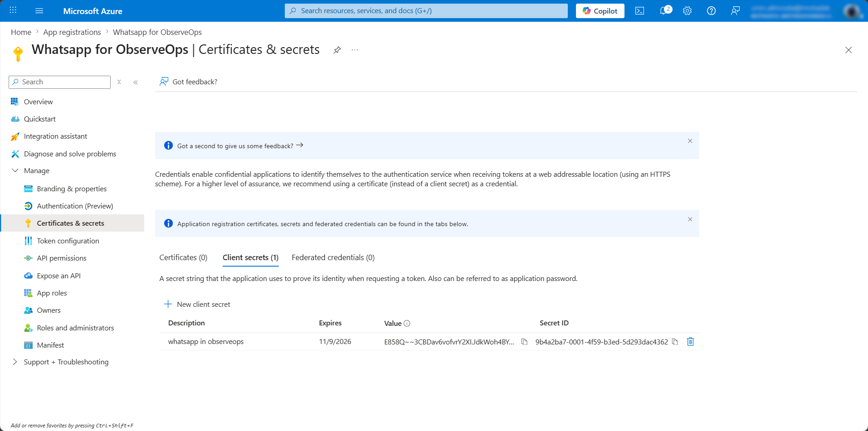Click the info icon in the feedback banner
This screenshot has width=868, height=431.
pos(168,145)
